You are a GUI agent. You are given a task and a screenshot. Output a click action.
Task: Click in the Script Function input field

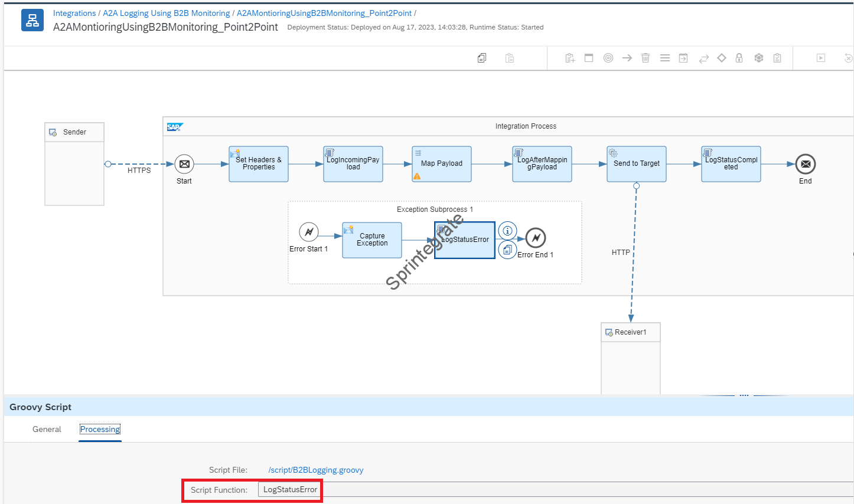click(x=290, y=490)
